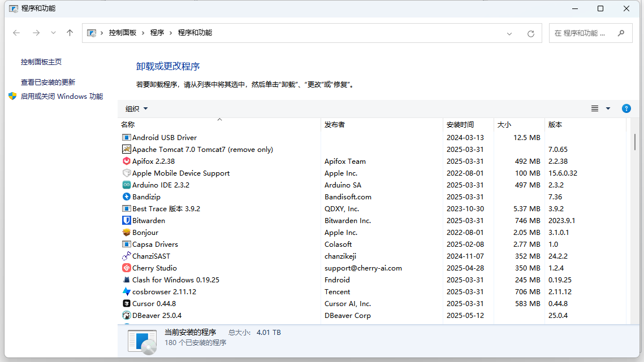Click the control panel icon in address bar
This screenshot has width=644, height=362.
point(92,33)
